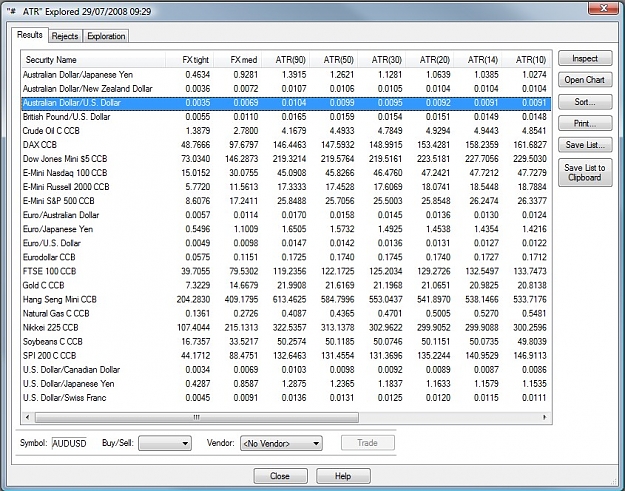The image size is (625, 491).
Task: Select Australian Dollar/New Zealand Dollar row
Action: [x=286, y=88]
